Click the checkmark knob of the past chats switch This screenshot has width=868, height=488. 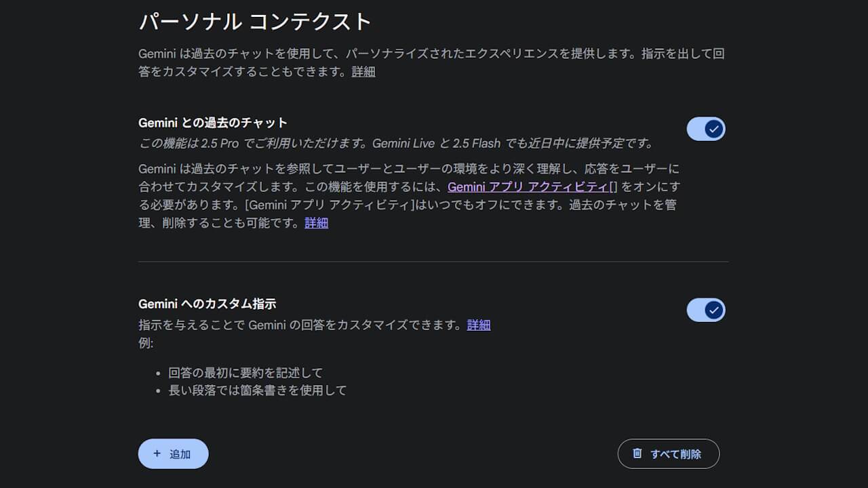point(713,129)
